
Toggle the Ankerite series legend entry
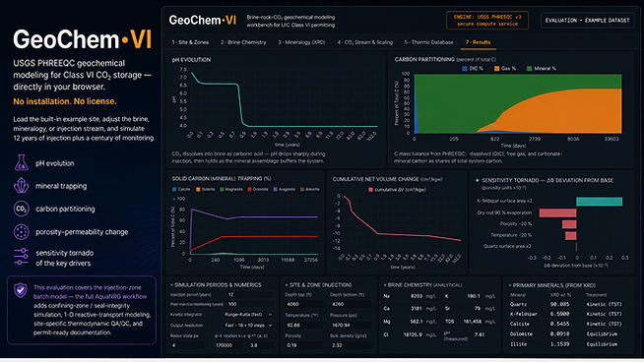[310, 189]
